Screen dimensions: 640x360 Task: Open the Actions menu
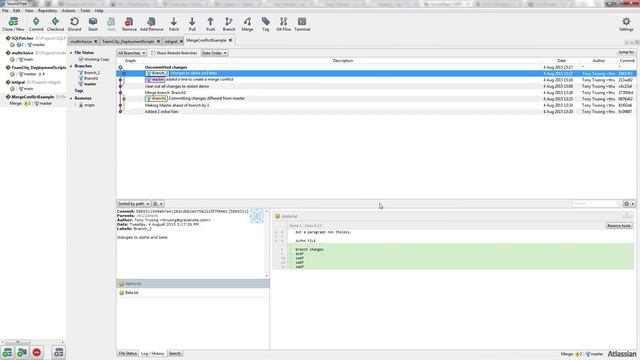68,11
